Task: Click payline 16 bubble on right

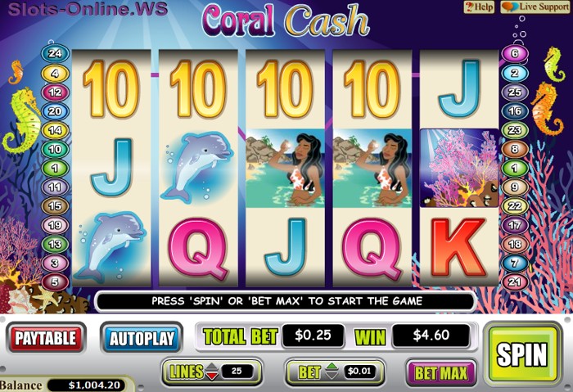Action: (515, 110)
